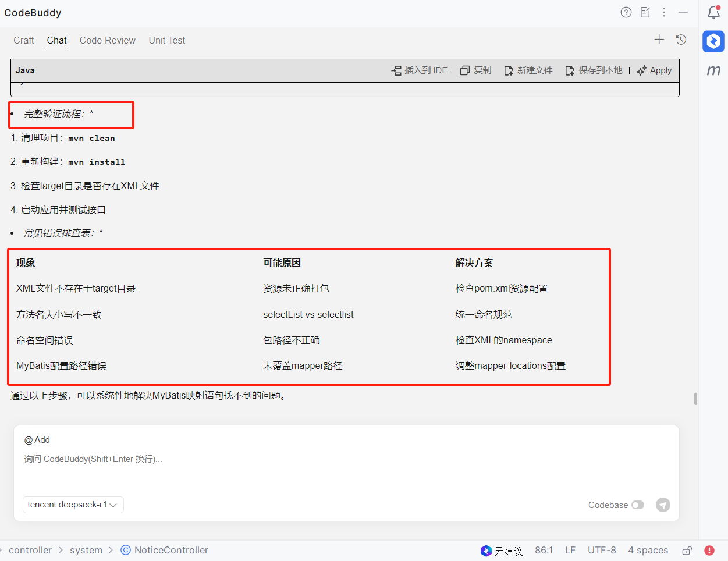Click cell 包路径不正确
Viewport: 728px width, 561px height.
click(x=292, y=340)
